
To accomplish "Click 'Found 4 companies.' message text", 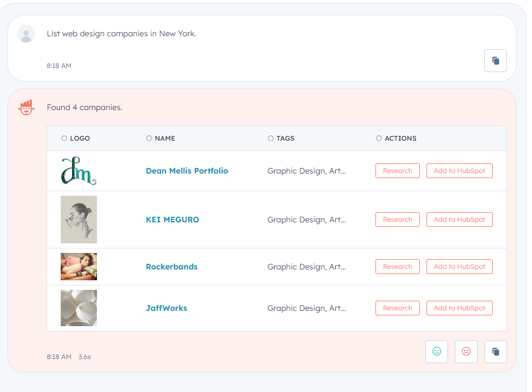I will point(85,108).
